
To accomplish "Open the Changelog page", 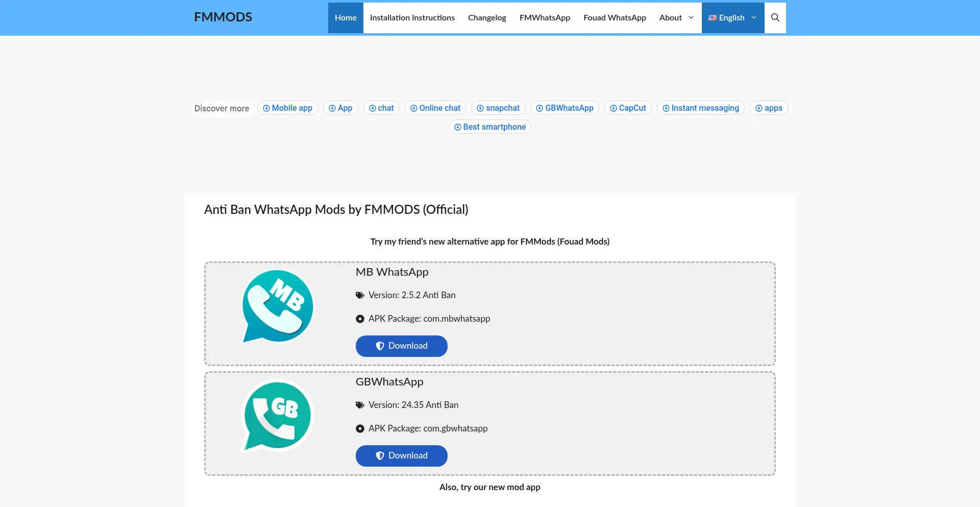I will (487, 17).
